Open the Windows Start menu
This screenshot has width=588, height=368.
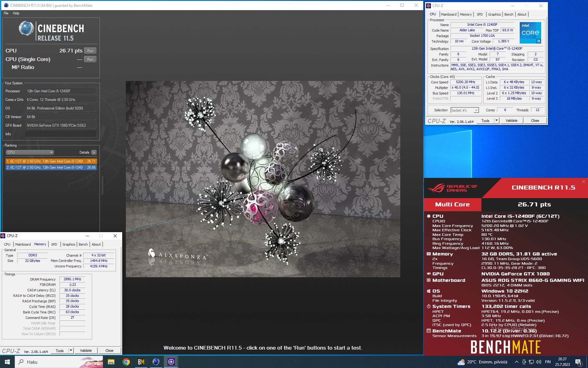point(7,362)
